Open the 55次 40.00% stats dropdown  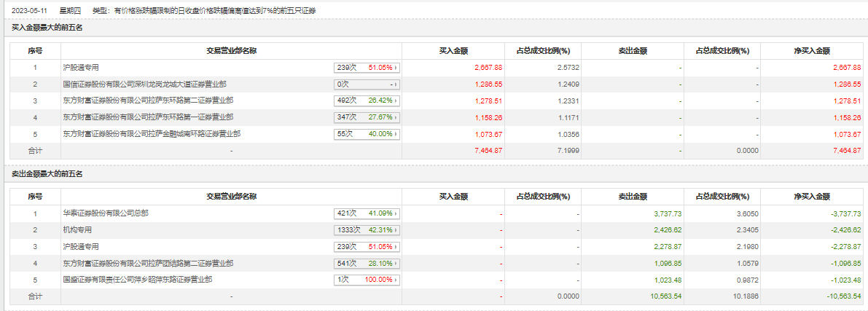pyautogui.click(x=368, y=134)
